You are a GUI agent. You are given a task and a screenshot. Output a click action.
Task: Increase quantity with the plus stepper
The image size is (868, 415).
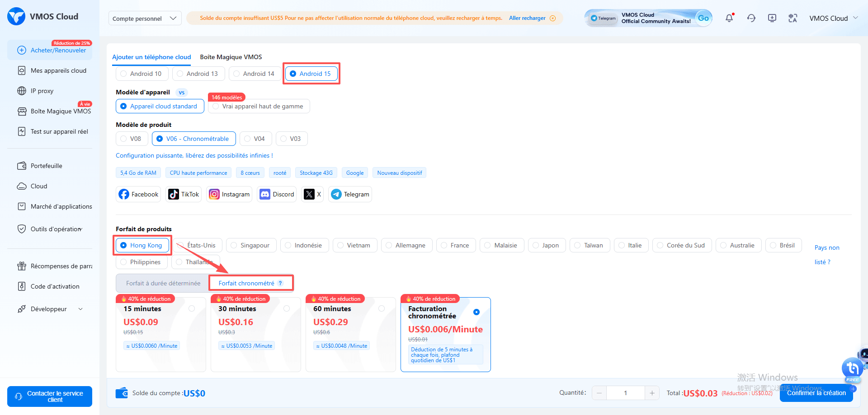[652, 393]
